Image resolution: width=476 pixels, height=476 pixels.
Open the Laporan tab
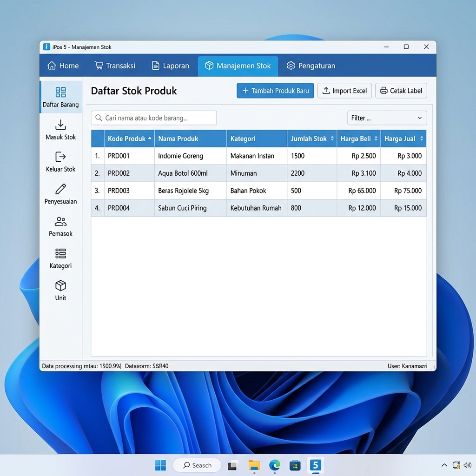point(171,66)
